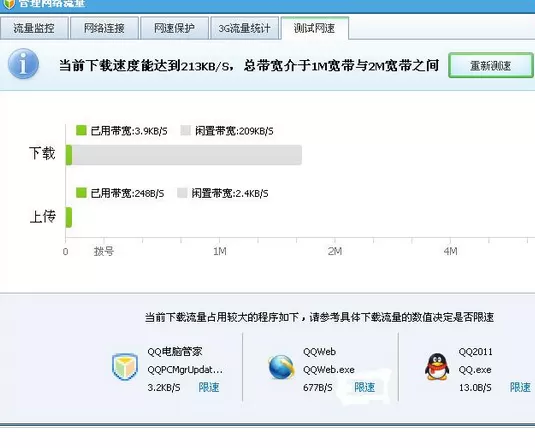This screenshot has height=448, width=535.
Task: Click the QQWeb program title
Action: (319, 351)
